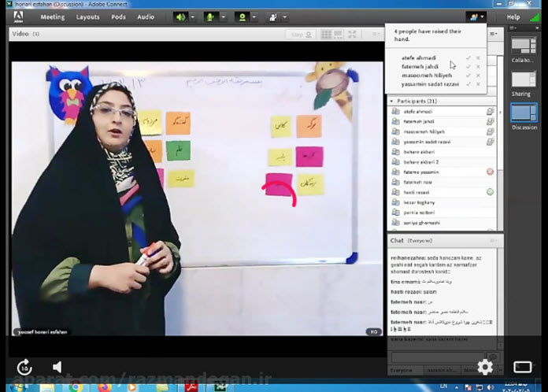Screen dimensions: 548x392
Task: Click the Stop video button
Action: coord(301,34)
